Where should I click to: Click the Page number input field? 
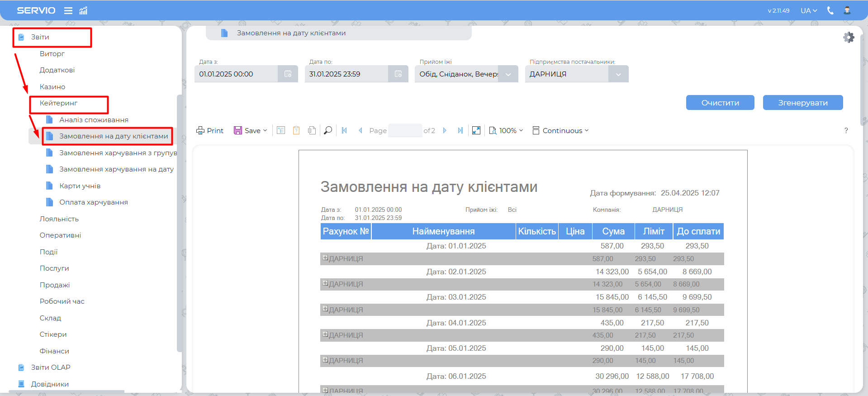coord(405,130)
